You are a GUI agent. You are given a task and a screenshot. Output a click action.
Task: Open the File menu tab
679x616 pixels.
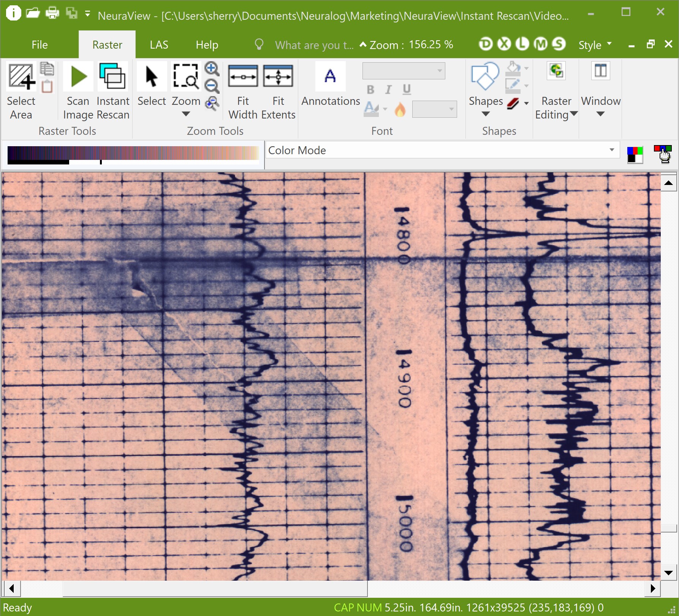click(x=40, y=45)
